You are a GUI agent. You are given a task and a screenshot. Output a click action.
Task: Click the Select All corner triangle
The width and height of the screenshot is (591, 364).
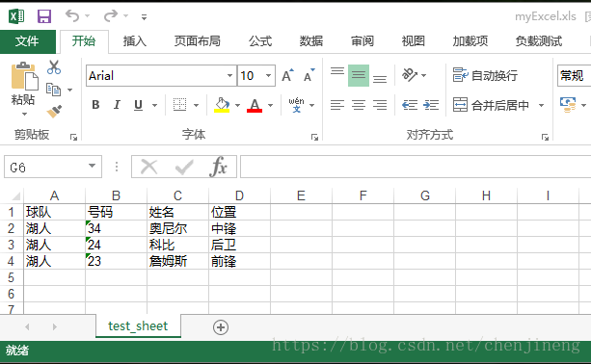click(x=15, y=195)
